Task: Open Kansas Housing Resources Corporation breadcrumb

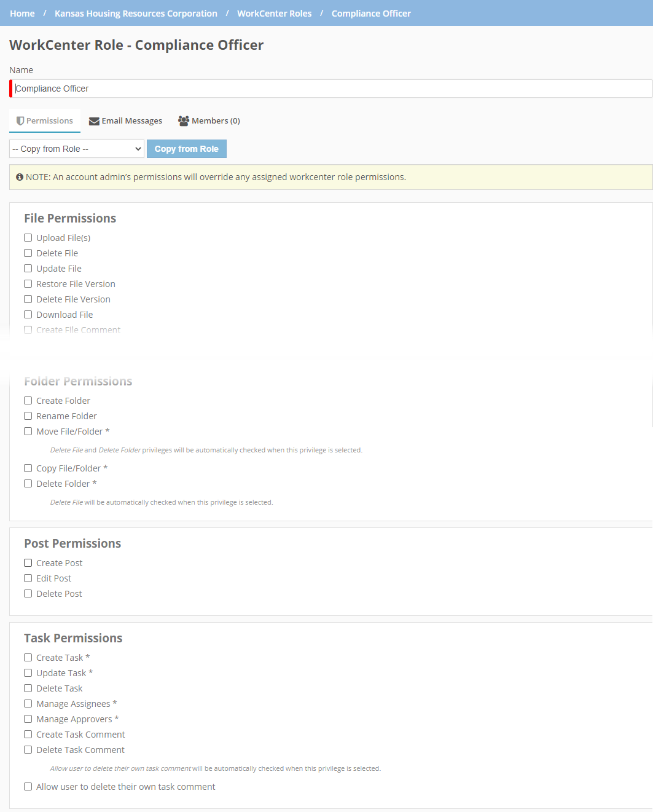Action: (x=136, y=14)
